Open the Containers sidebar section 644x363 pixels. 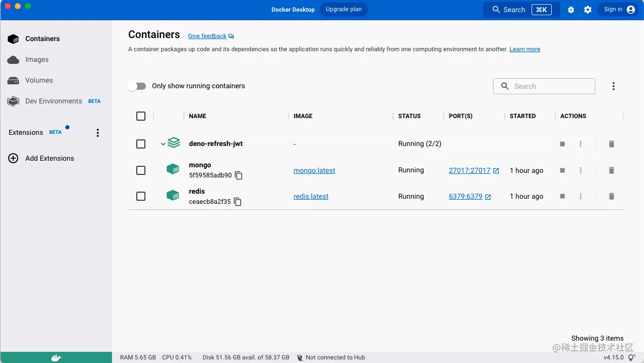pos(56,39)
